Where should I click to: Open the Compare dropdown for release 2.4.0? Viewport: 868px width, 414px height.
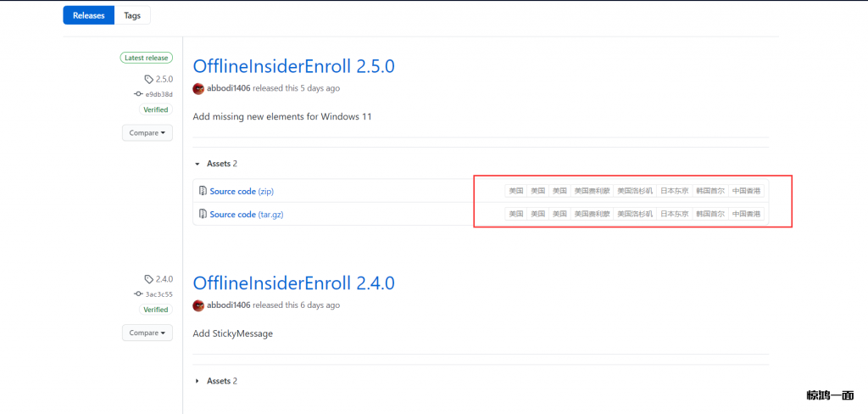tap(147, 333)
